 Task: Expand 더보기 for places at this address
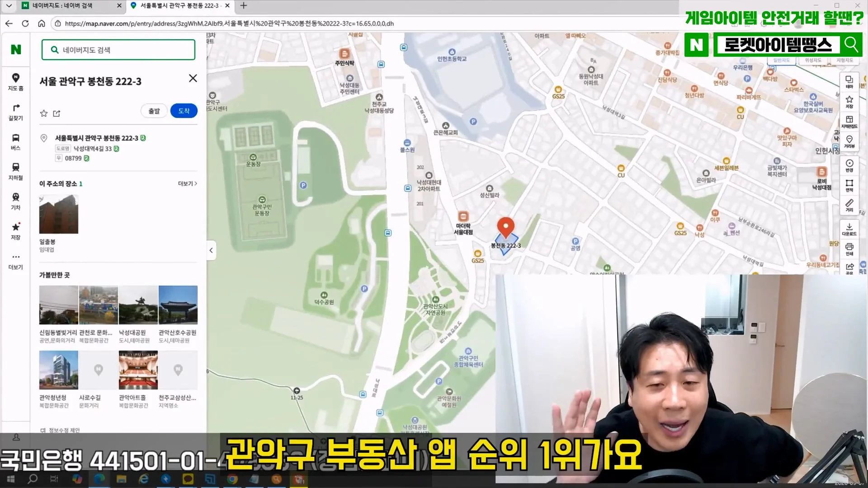(x=188, y=183)
